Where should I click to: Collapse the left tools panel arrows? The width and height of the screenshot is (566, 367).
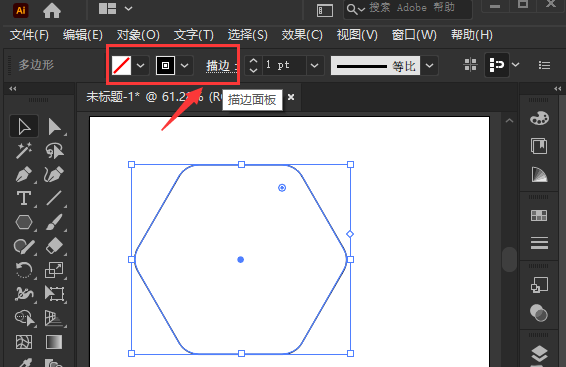coord(13,88)
